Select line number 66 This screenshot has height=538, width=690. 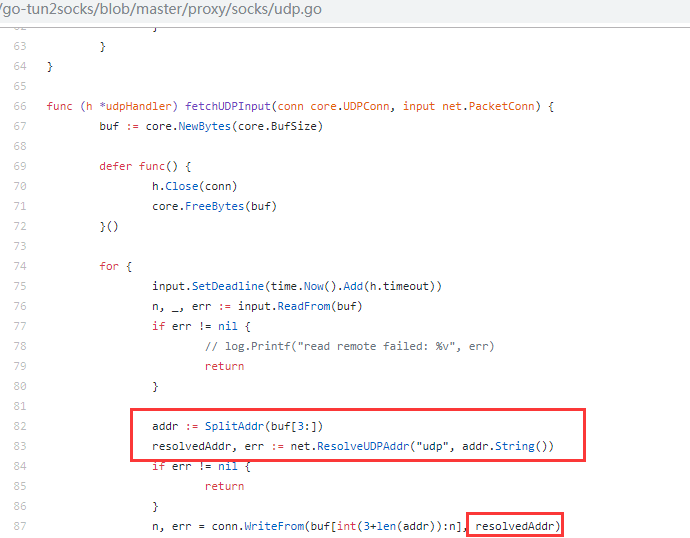click(20, 106)
